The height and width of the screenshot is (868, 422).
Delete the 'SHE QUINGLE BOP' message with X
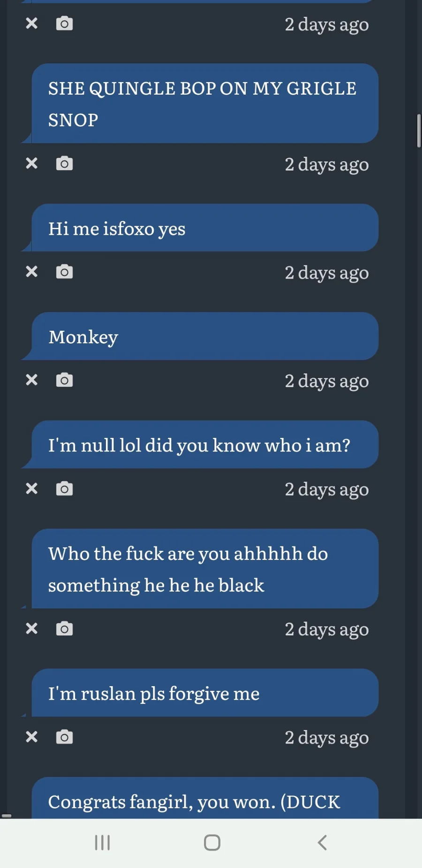[31, 163]
